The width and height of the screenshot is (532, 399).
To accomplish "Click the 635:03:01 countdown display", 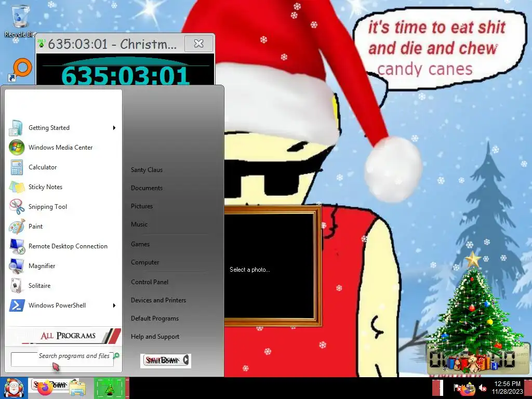I will pos(126,75).
